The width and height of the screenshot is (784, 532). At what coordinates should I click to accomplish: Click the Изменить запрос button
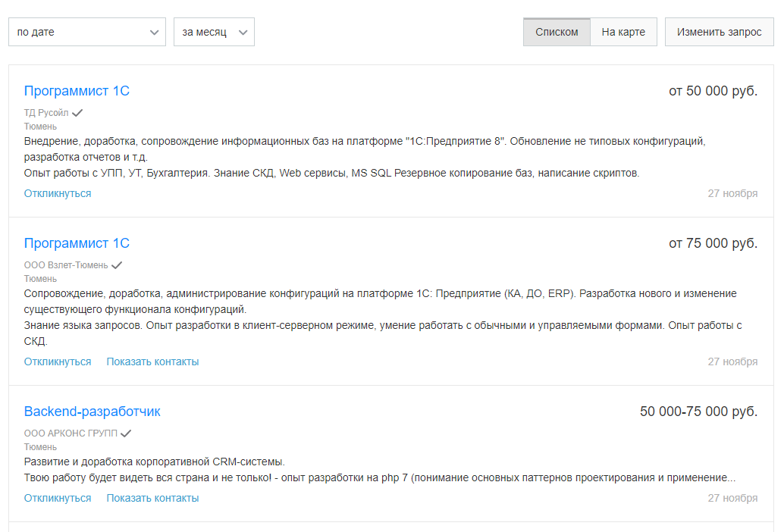pos(719,32)
